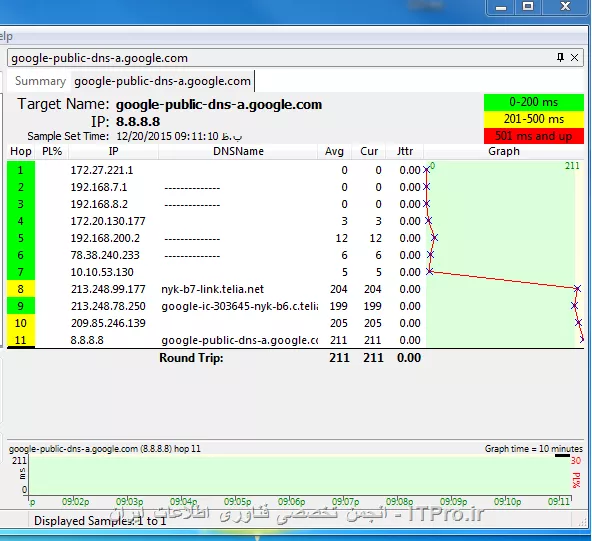
Task: Click the Jttr column header
Action: pyautogui.click(x=405, y=151)
